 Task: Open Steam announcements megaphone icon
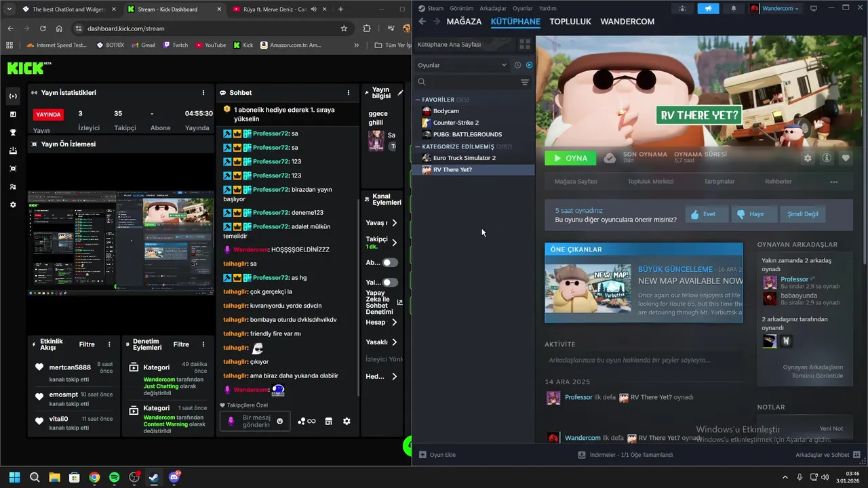click(x=708, y=8)
